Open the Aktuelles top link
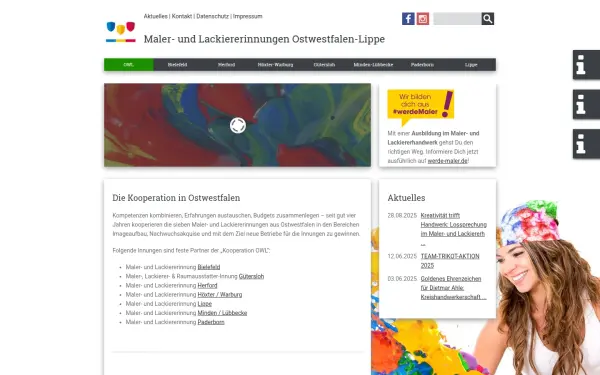The image size is (600, 375). (x=155, y=16)
